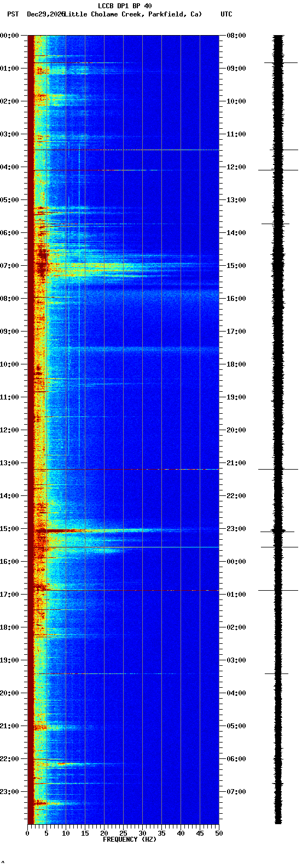The width and height of the screenshot is (302, 868).
Task: Select the PST axis label '21:00'
Action: click(x=9, y=726)
